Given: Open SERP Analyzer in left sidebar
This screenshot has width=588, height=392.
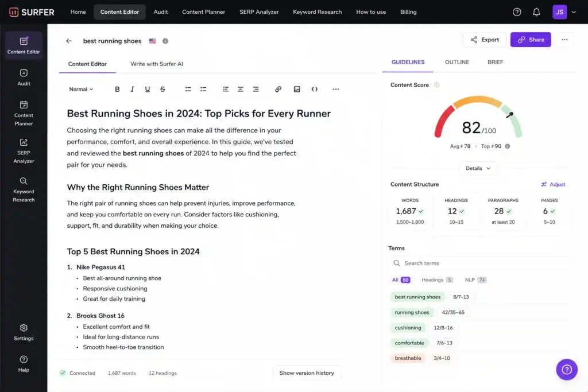Looking at the screenshot, I should (x=24, y=151).
